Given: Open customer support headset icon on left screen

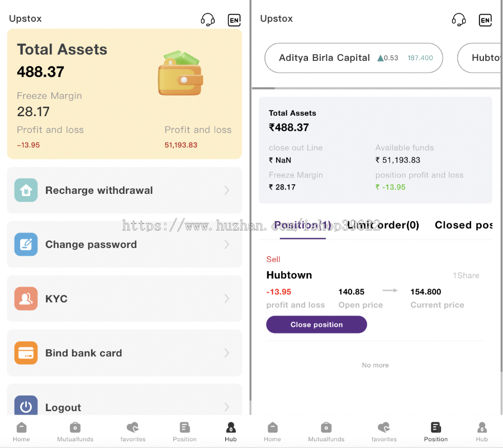Looking at the screenshot, I should 208,20.
